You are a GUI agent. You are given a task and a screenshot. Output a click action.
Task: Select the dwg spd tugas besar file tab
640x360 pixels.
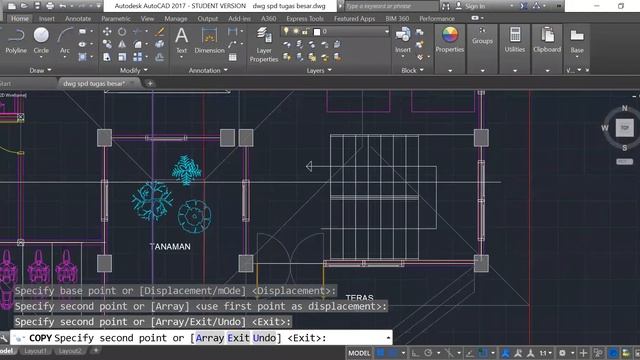94,83
